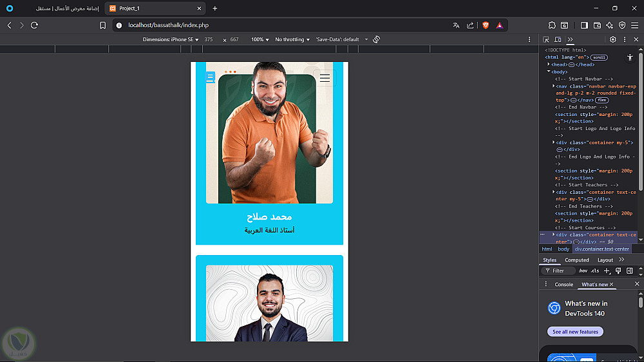Viewport: 644px width, 362px height.
Task: Open the Dimensions iPhone SE dropdown
Action: (171, 39)
